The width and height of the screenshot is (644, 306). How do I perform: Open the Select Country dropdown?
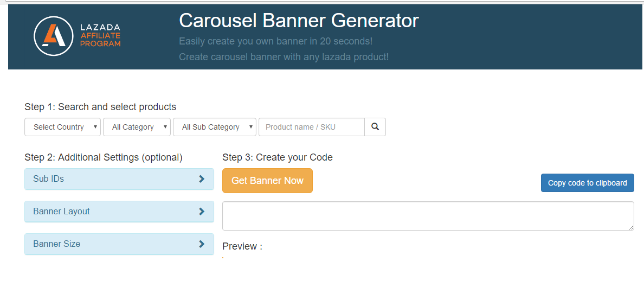(x=63, y=127)
